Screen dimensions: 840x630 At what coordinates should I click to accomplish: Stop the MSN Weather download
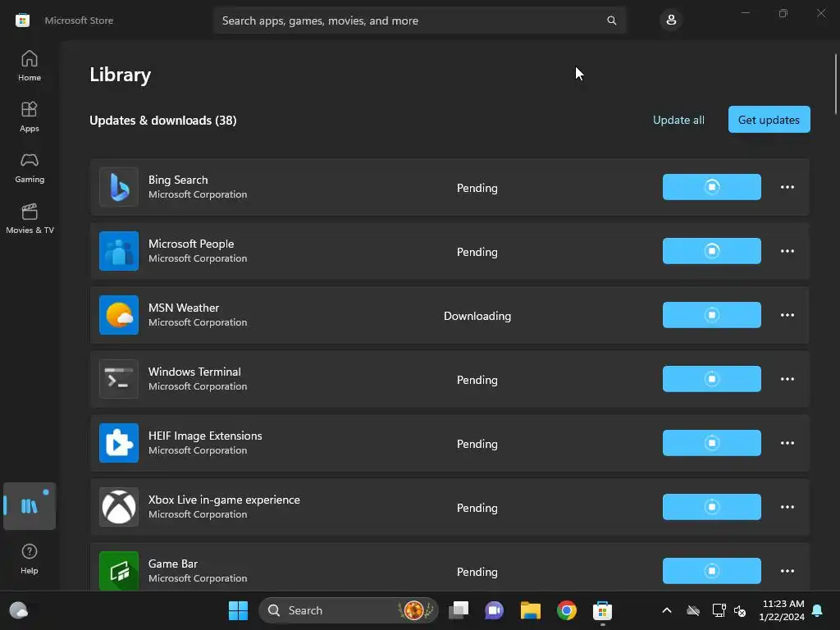711,315
